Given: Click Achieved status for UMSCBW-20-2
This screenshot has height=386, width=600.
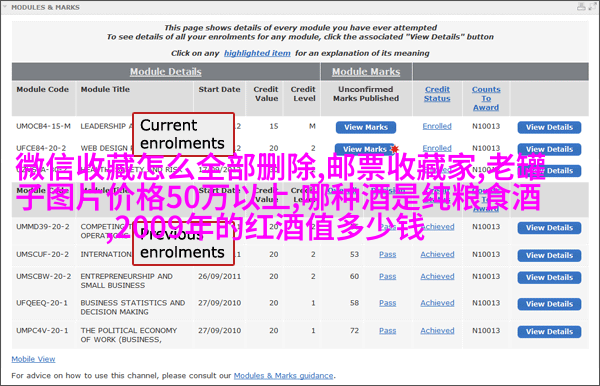Looking at the screenshot, I should coord(437,276).
